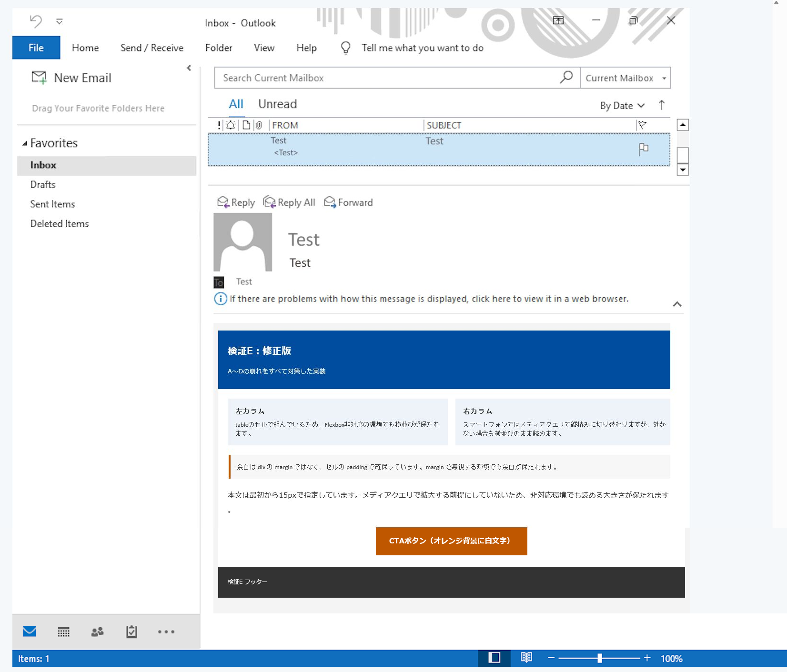This screenshot has height=672, width=787.
Task: Collapse the Favorites group
Action: 25,143
